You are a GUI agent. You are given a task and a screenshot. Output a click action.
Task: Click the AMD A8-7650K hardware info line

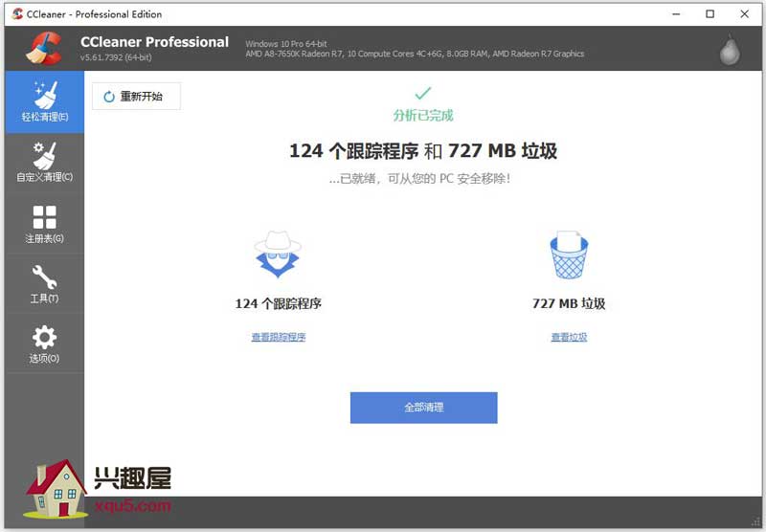point(415,54)
